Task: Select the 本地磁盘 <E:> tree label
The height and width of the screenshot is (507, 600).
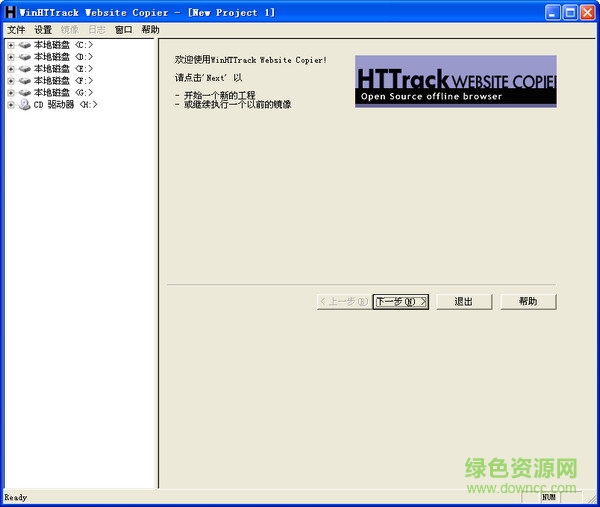Action: [64, 69]
